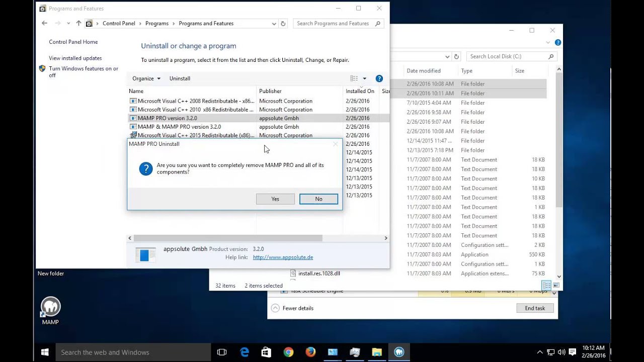Switch File Explorer to large icons view

point(556,285)
